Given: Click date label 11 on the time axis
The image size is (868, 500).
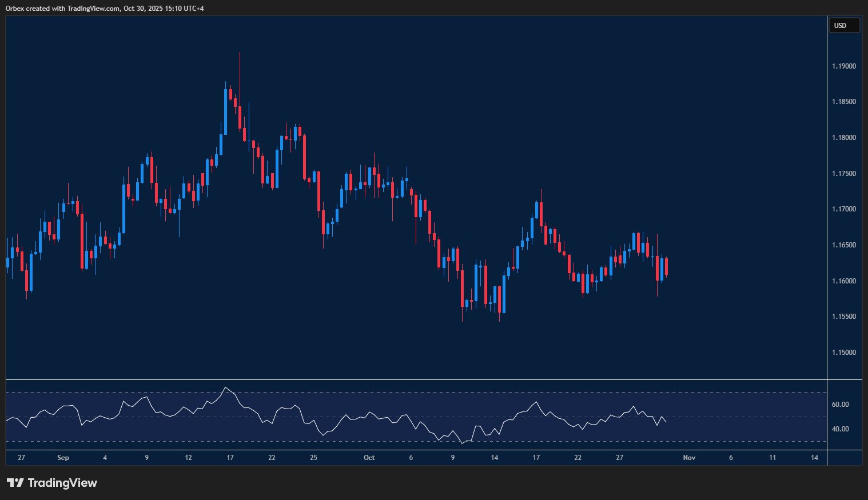Looking at the screenshot, I should click(x=773, y=458).
